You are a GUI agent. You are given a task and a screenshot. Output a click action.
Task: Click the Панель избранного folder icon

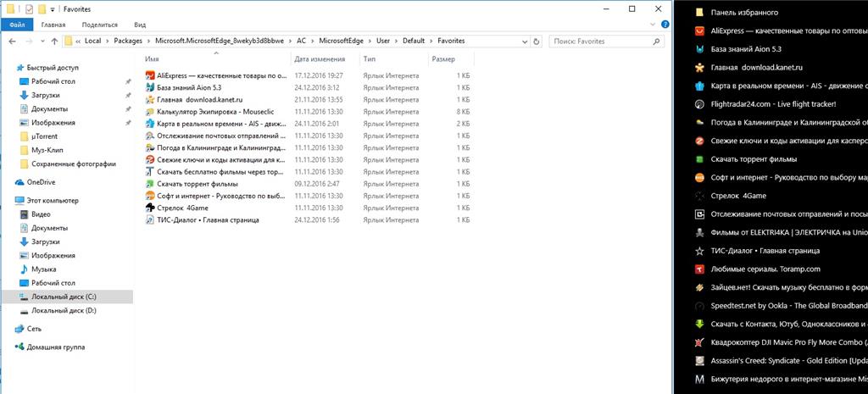tap(699, 12)
